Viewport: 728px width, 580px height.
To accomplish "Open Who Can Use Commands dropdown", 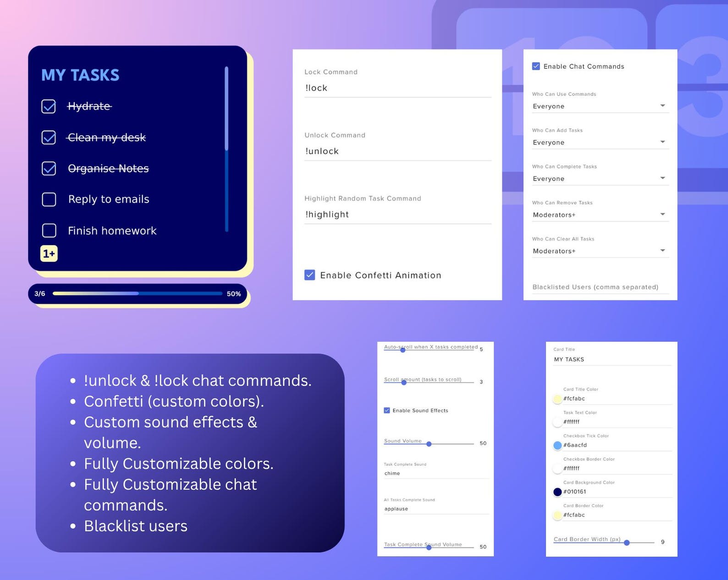I will coord(600,106).
